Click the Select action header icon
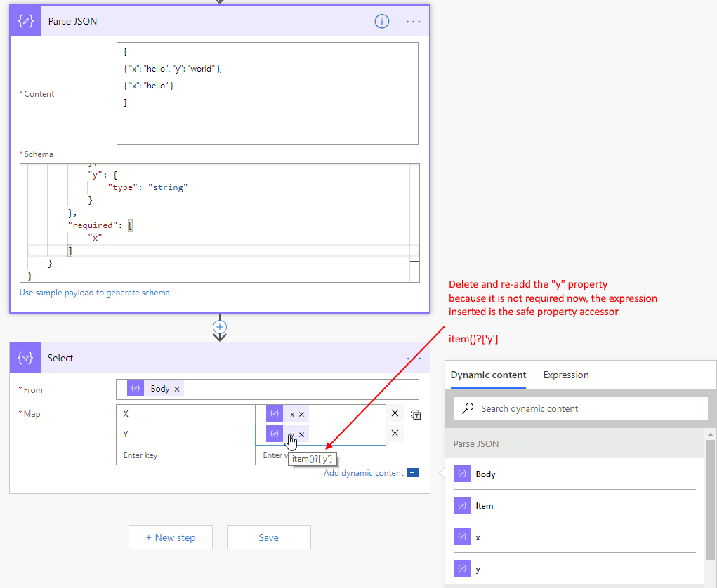This screenshot has width=717, height=588. 26,358
